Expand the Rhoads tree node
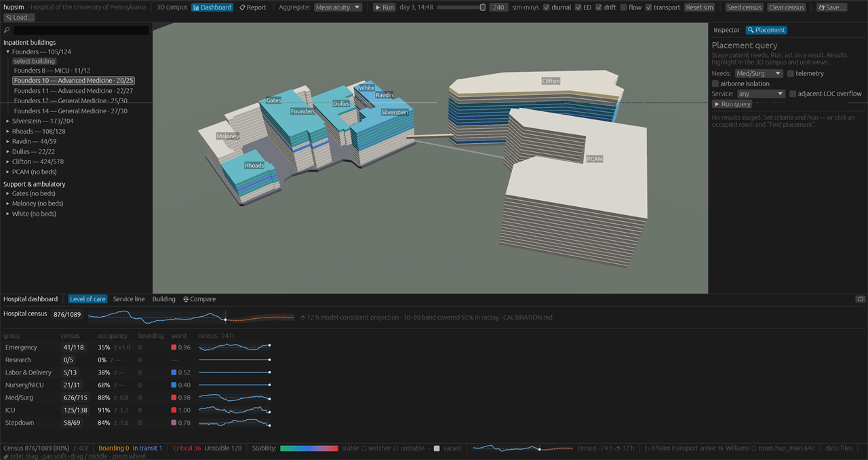 (8, 132)
